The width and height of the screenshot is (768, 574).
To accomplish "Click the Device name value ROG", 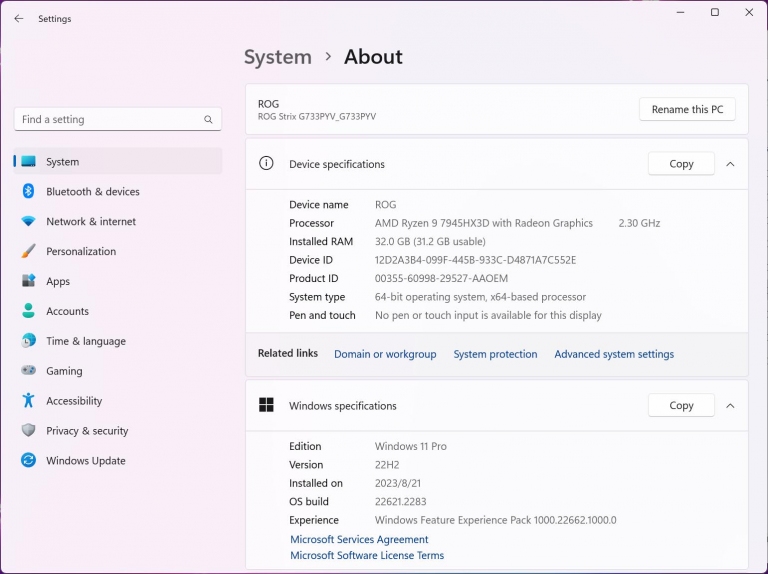I will click(x=385, y=205).
